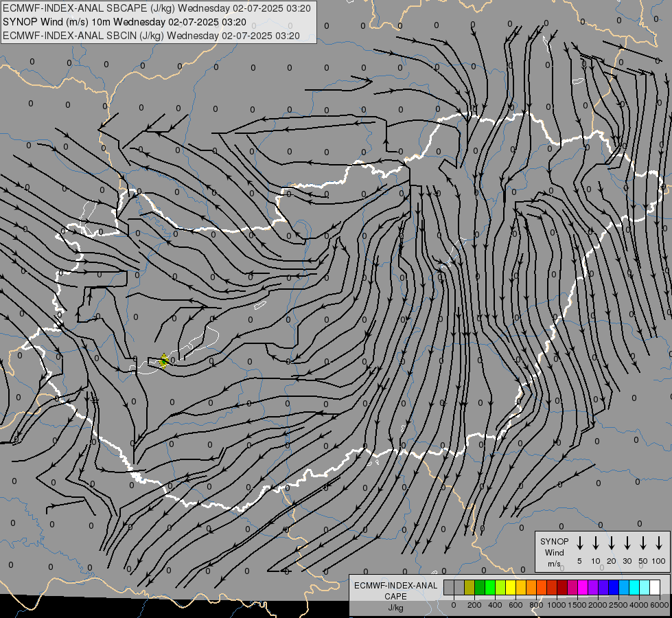Click the '4000' CAPE scale tick label
This screenshot has width=672, height=618.
(639, 605)
